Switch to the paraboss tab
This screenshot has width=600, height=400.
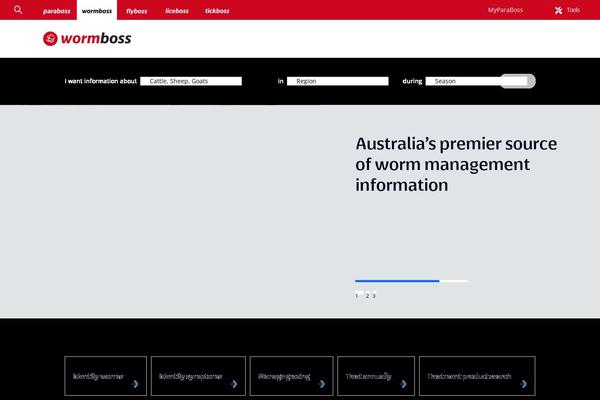[x=57, y=11]
